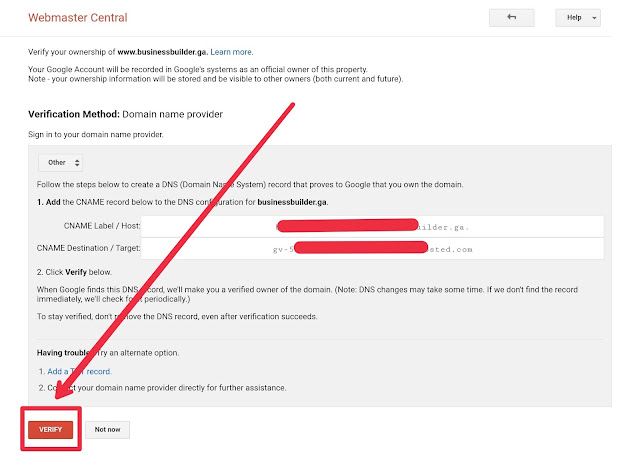Click the red VERIFY button
640x455 pixels.
51,430
